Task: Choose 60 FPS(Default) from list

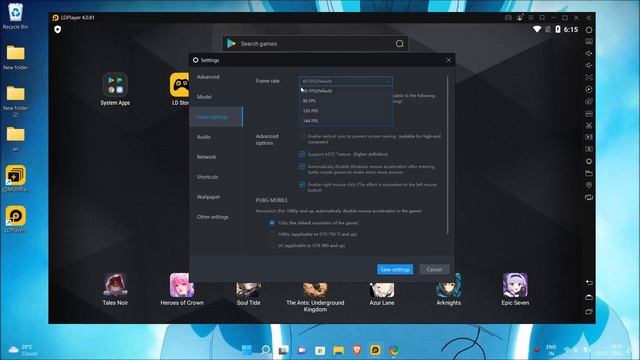Action: (346, 91)
